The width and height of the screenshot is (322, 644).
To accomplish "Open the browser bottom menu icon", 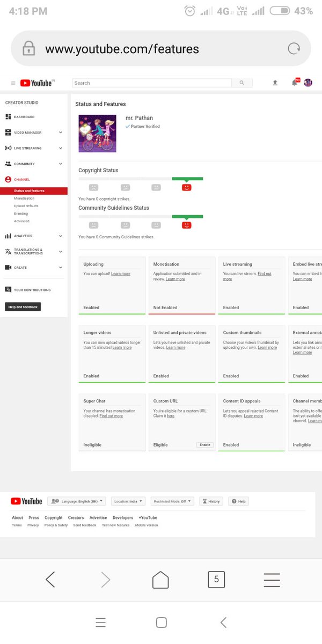I will pyautogui.click(x=272, y=580).
